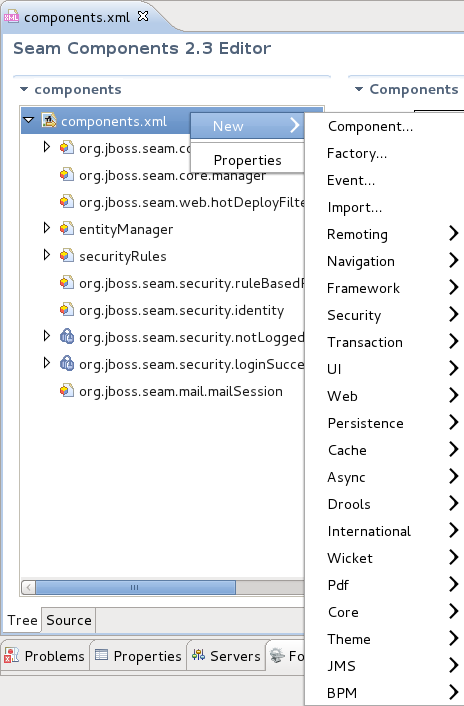Click the securityRules component icon
Screen dimensions: 464x706
pyautogui.click(x=67, y=256)
